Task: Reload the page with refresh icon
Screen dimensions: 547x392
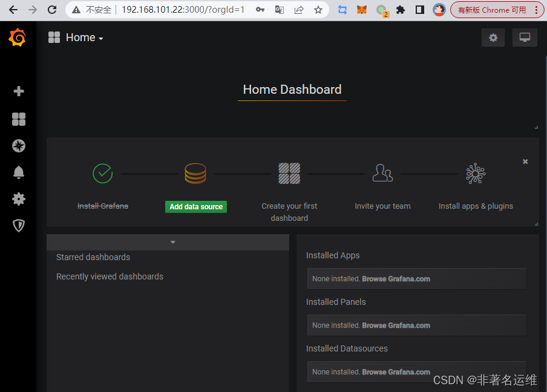Action: 52,10
